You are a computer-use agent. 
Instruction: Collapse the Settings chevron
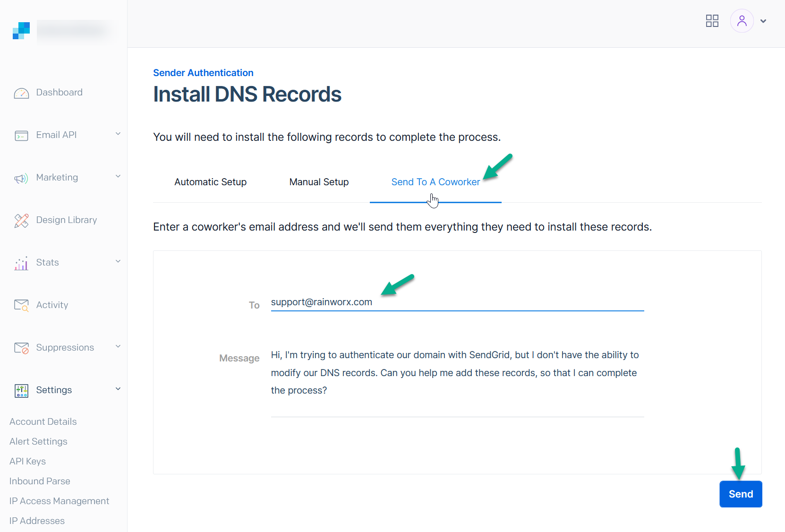[x=118, y=389]
